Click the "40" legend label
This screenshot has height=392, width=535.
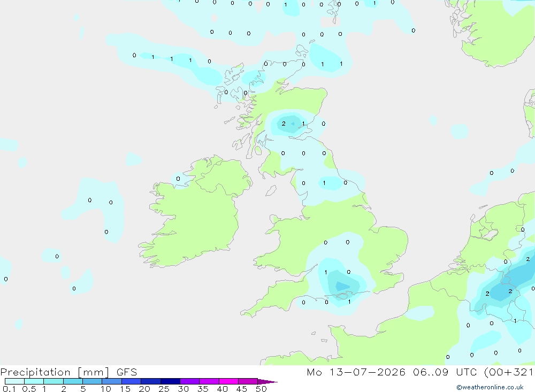click(223, 389)
